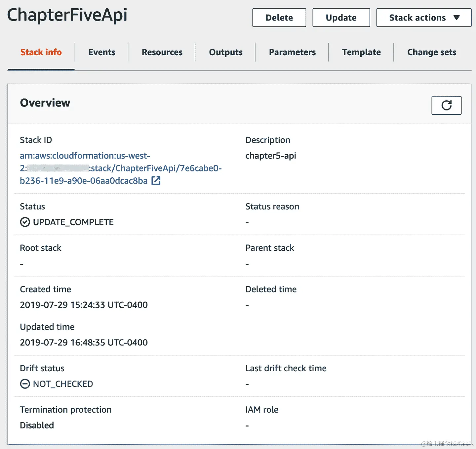Screen dimensions: 476x449
Task: Click the Created time label
Action: pos(45,289)
